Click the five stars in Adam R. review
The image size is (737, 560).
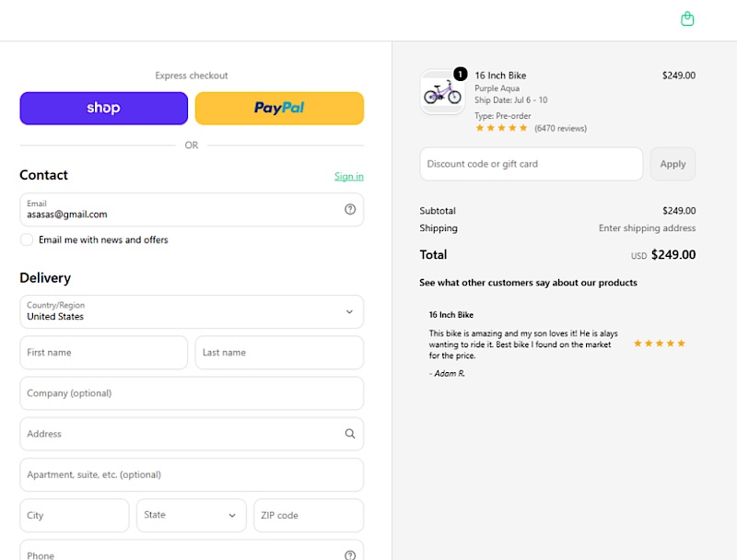pyautogui.click(x=660, y=344)
